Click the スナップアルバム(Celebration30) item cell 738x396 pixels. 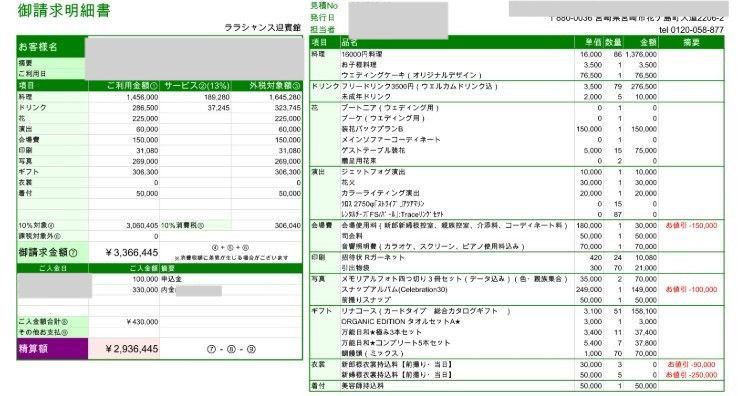[394, 290]
